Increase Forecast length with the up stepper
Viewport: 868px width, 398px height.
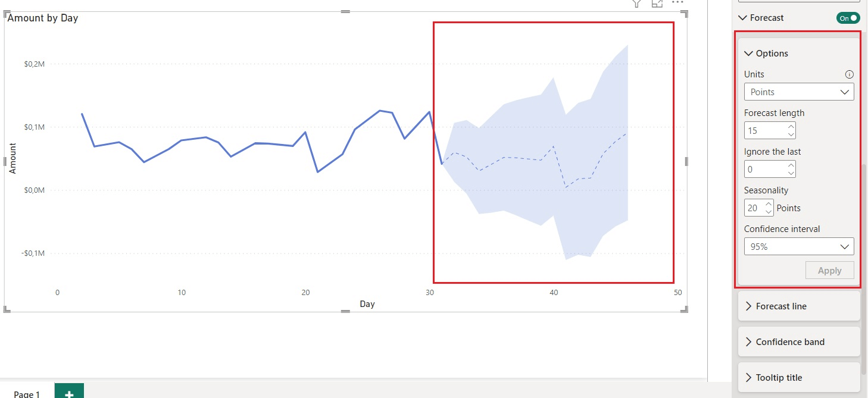tap(790, 126)
